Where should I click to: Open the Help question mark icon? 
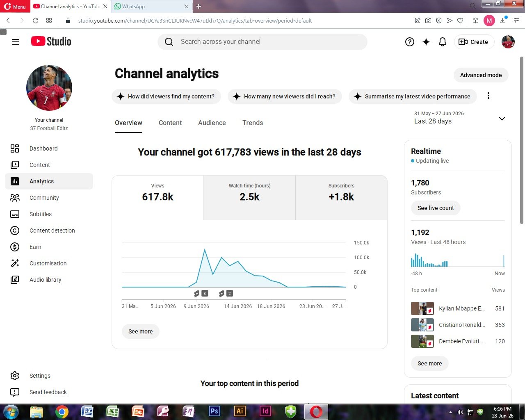point(410,42)
